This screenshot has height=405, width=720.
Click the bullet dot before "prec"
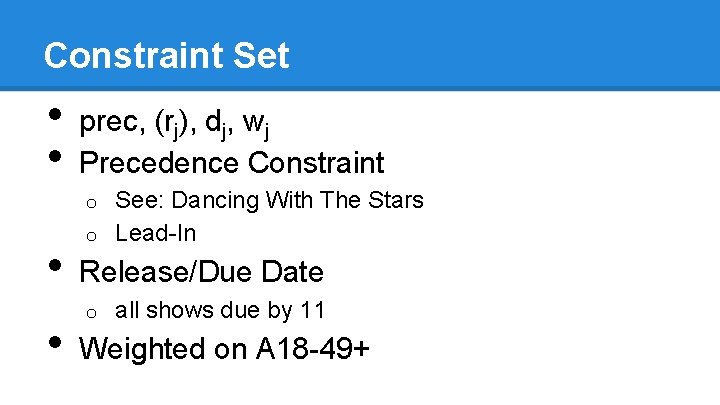55,114
